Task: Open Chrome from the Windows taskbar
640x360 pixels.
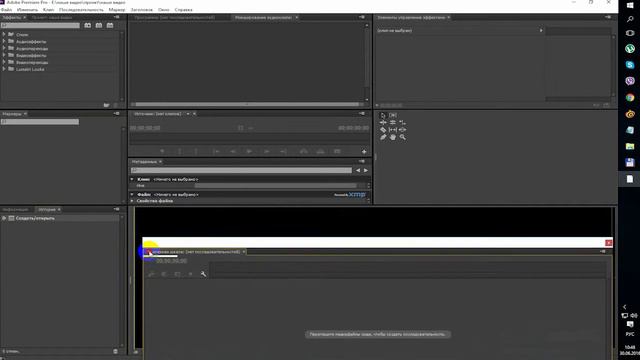Action: pos(630,98)
